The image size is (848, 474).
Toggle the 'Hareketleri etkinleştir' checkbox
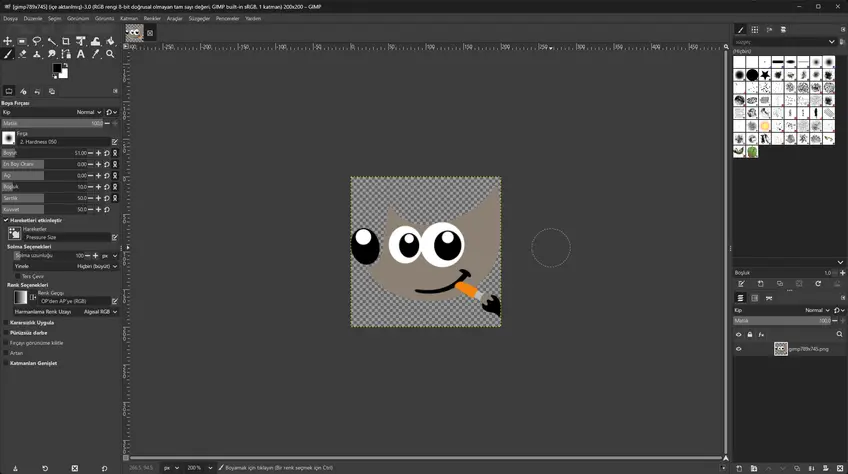[5, 220]
